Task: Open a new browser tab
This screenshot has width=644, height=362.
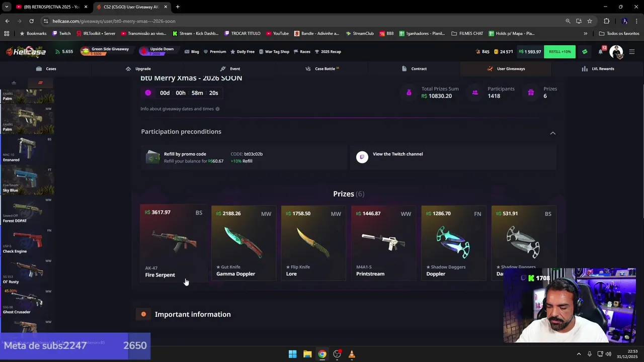Action: pyautogui.click(x=178, y=7)
